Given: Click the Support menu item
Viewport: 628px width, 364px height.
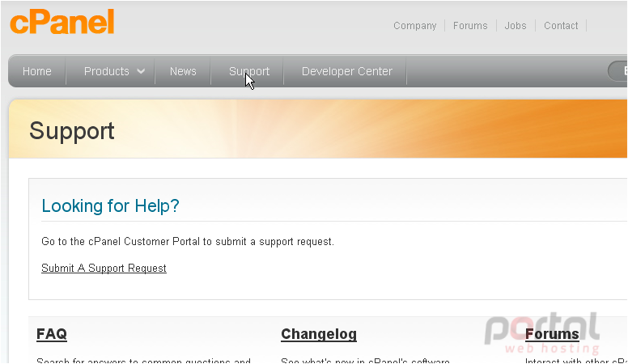Looking at the screenshot, I should click(249, 71).
